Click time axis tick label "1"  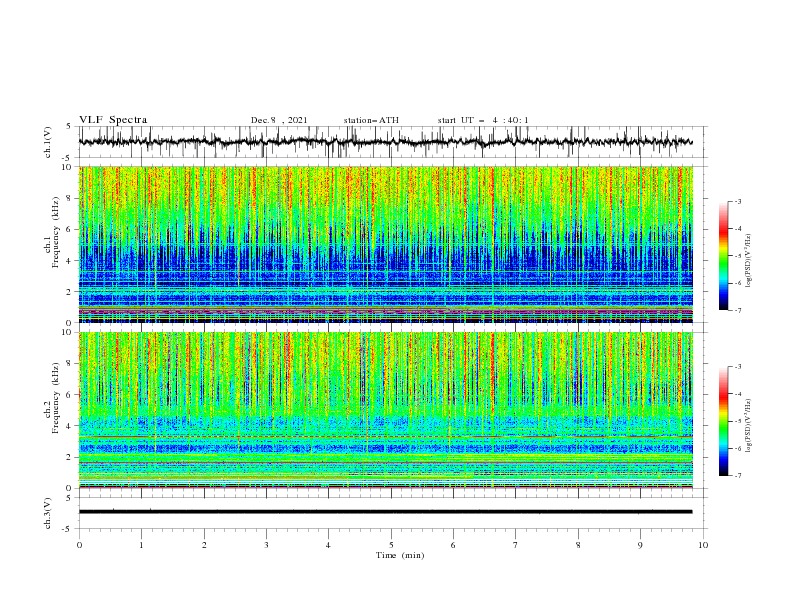(x=141, y=545)
